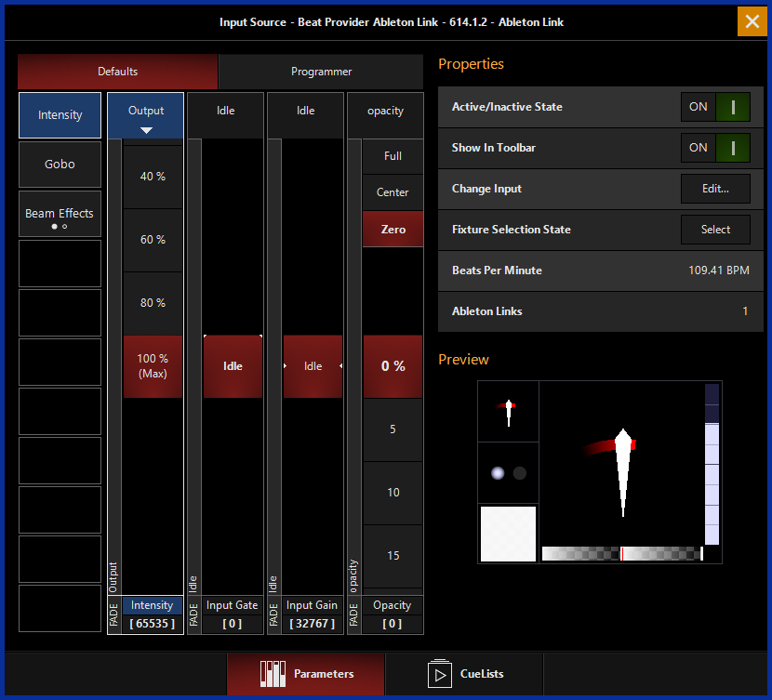Switch to the Programmer tab
This screenshot has height=700, width=772.
click(321, 72)
